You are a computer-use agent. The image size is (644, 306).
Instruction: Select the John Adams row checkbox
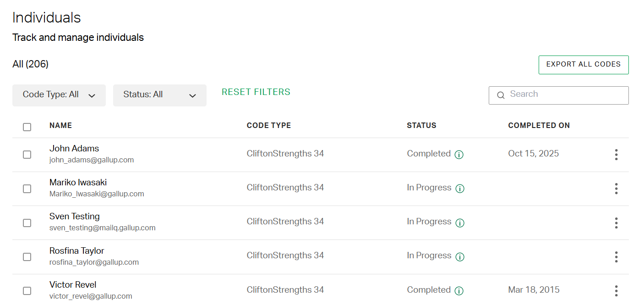[x=27, y=155]
